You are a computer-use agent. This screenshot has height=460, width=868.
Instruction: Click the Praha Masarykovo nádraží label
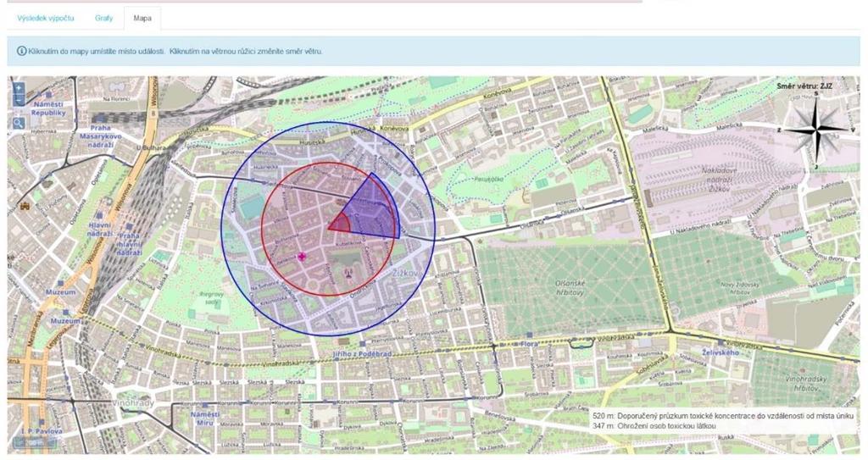(x=100, y=136)
